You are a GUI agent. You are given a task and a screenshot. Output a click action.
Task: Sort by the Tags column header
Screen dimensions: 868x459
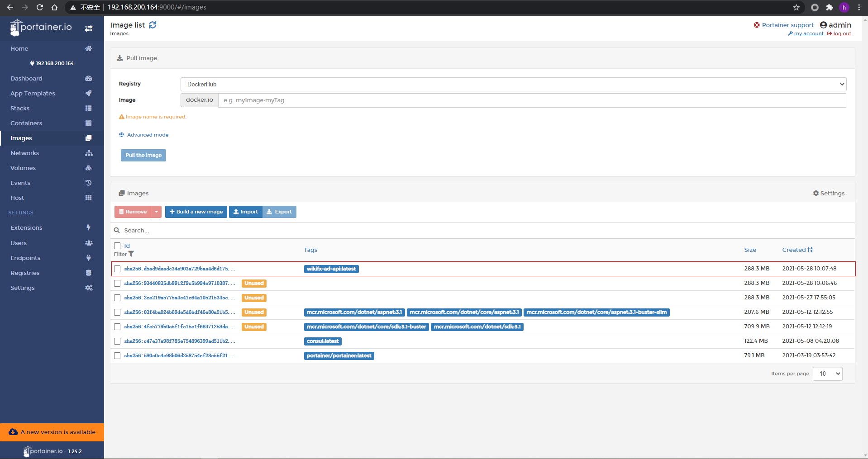pyautogui.click(x=310, y=250)
